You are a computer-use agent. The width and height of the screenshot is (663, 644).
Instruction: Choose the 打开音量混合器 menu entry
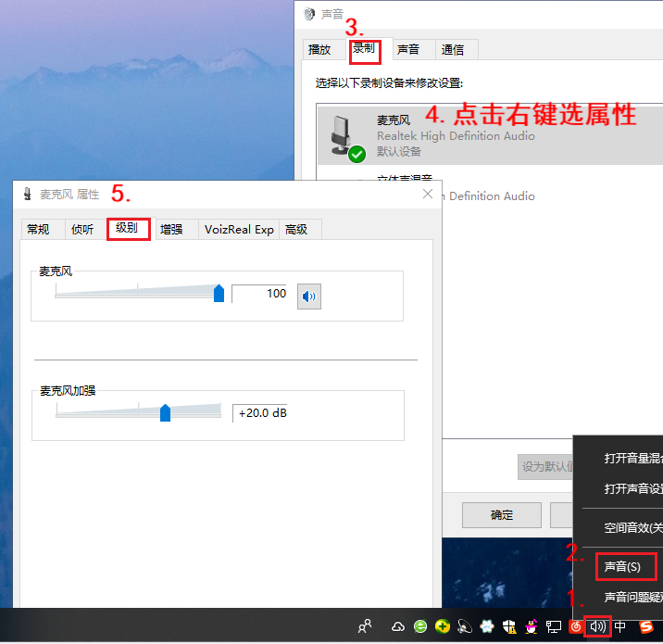point(619,458)
